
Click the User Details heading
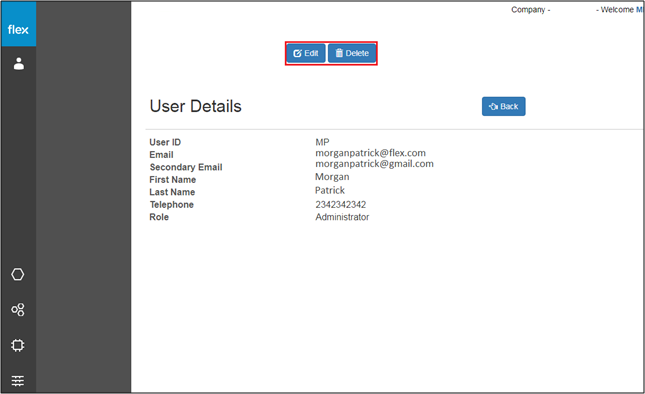click(x=195, y=106)
